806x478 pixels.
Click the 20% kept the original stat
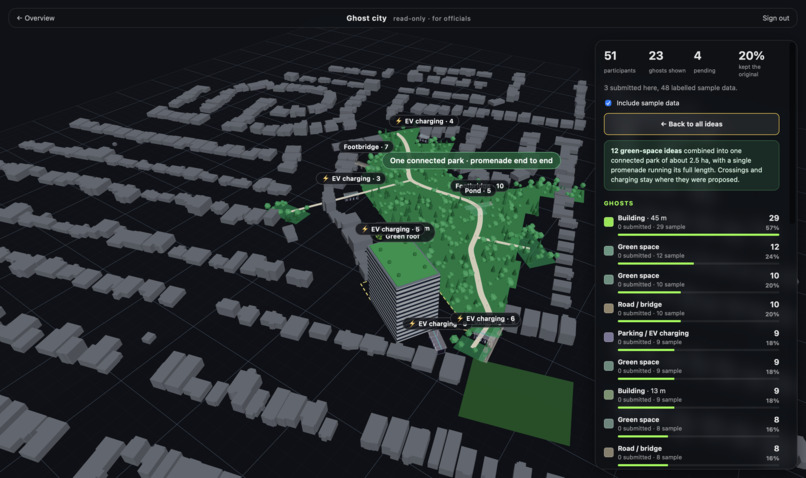[x=751, y=63]
